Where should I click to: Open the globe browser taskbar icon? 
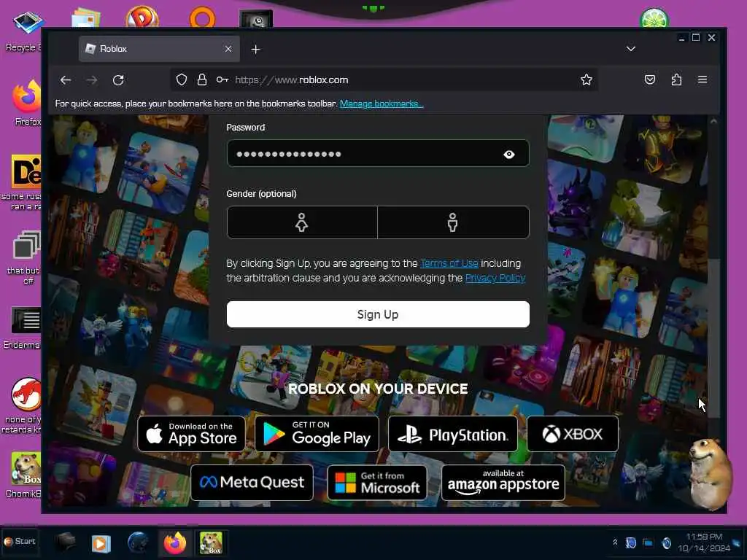[138, 542]
